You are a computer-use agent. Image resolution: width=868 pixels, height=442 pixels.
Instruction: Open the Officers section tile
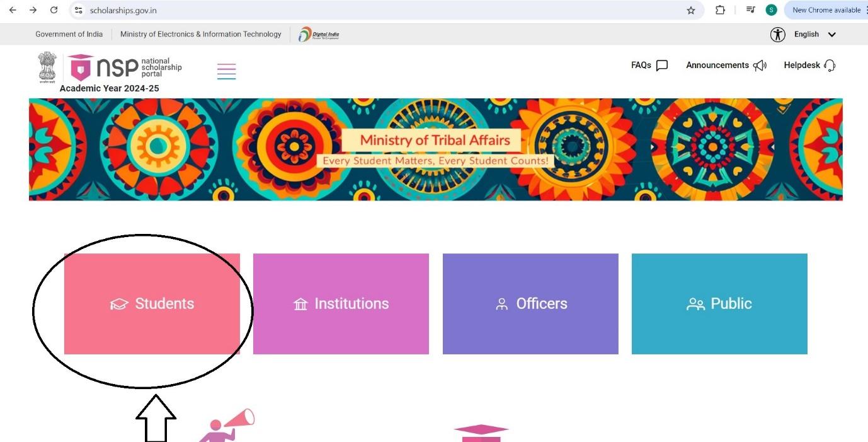pyautogui.click(x=530, y=304)
